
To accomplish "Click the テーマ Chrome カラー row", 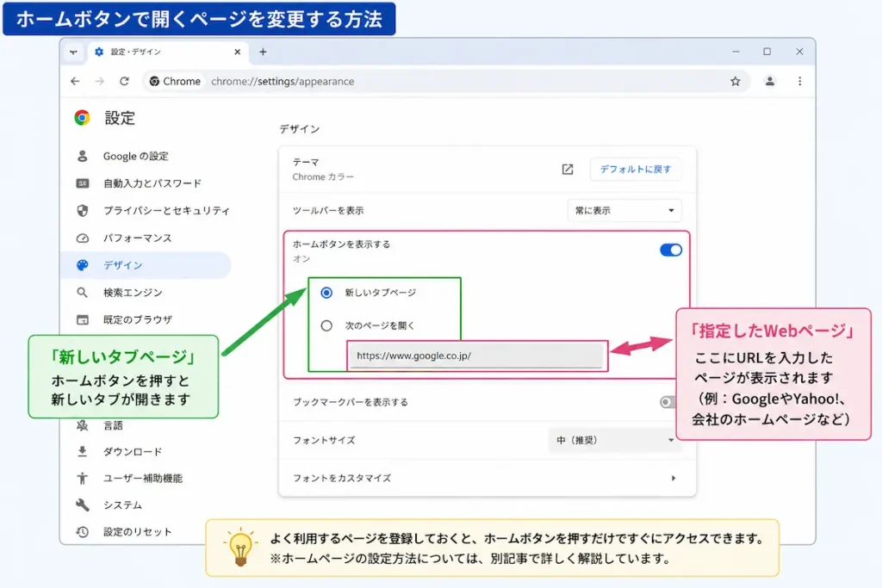I will click(488, 170).
